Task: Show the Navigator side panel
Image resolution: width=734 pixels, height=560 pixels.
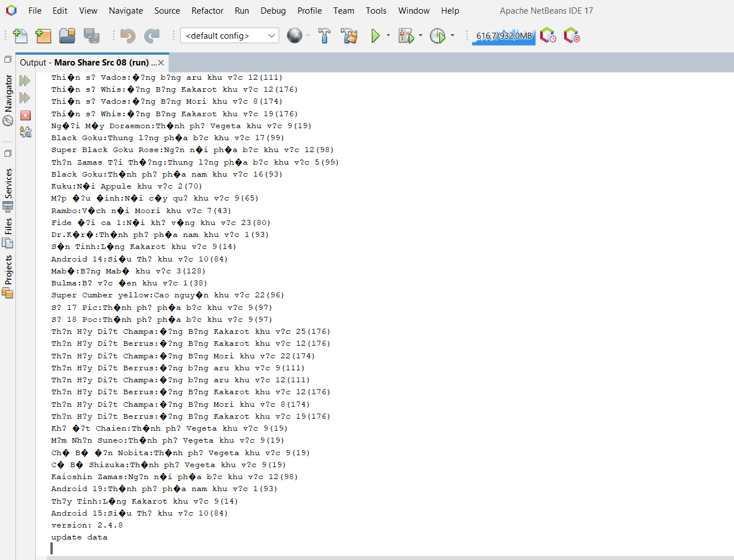Action: click(x=8, y=100)
